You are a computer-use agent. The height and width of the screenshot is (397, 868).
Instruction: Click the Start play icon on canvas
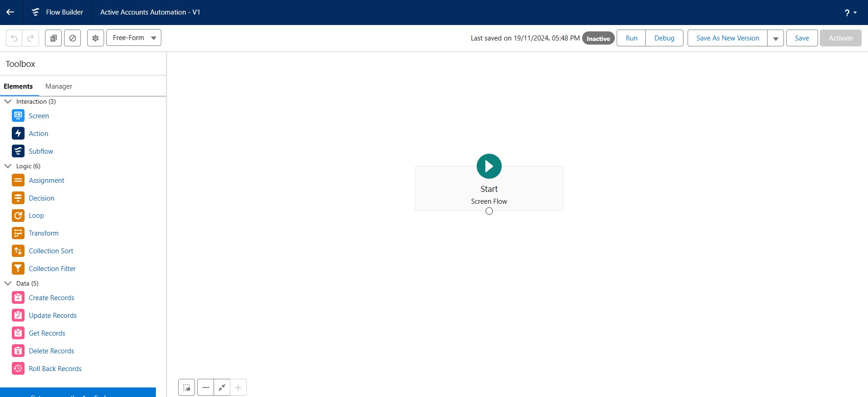[489, 166]
